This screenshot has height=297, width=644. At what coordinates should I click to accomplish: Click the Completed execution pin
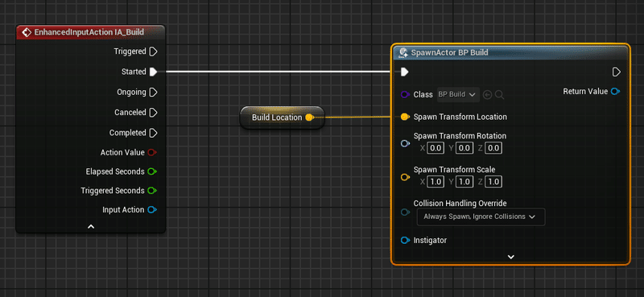point(153,133)
